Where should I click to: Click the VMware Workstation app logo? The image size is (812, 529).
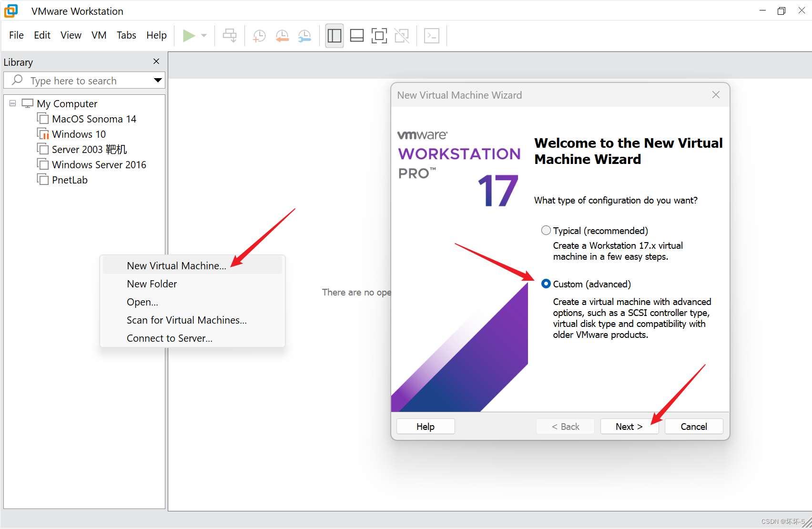[11, 10]
